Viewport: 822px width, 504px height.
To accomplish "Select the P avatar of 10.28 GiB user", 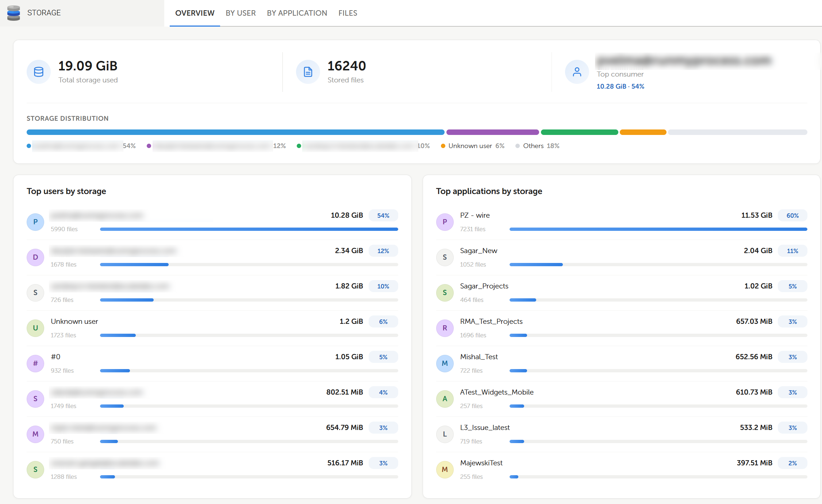I will [x=35, y=222].
